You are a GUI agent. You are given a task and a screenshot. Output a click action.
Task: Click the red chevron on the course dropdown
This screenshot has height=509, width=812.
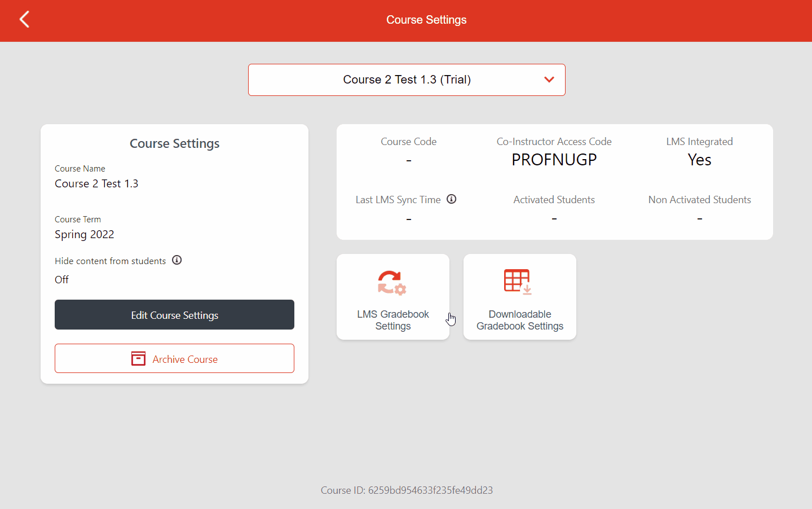[549, 80]
